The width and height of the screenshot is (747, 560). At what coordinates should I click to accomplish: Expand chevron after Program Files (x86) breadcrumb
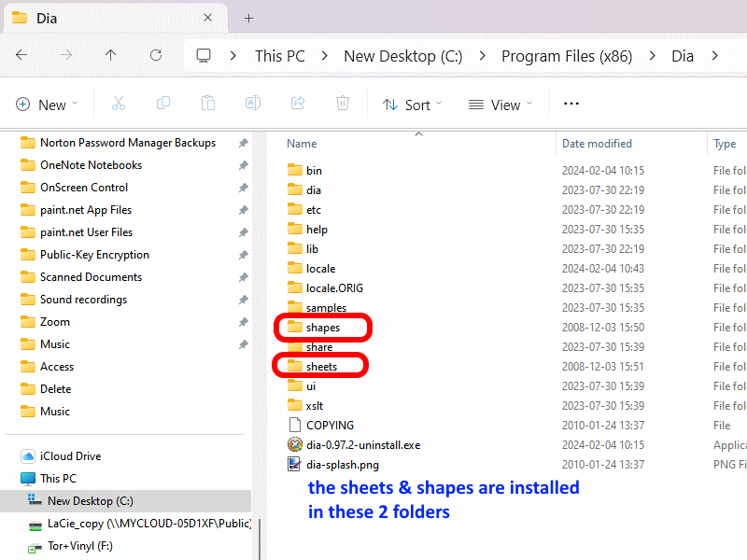tap(652, 56)
